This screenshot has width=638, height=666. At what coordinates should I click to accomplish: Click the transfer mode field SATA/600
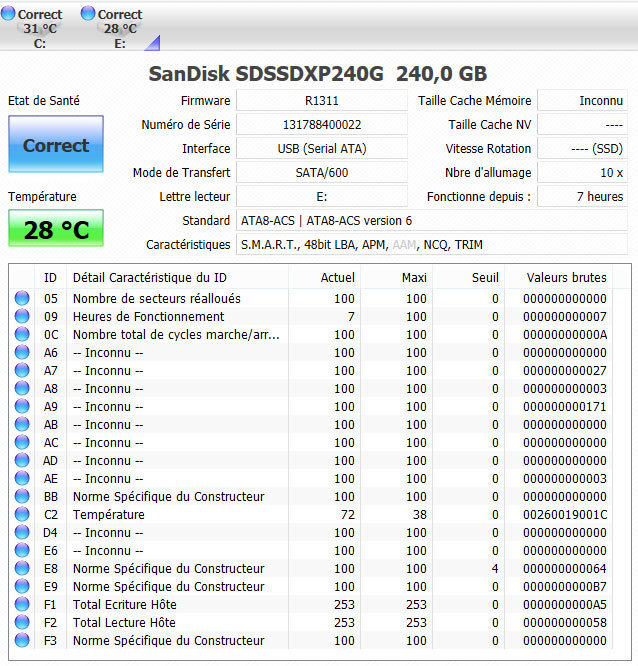pyautogui.click(x=322, y=172)
